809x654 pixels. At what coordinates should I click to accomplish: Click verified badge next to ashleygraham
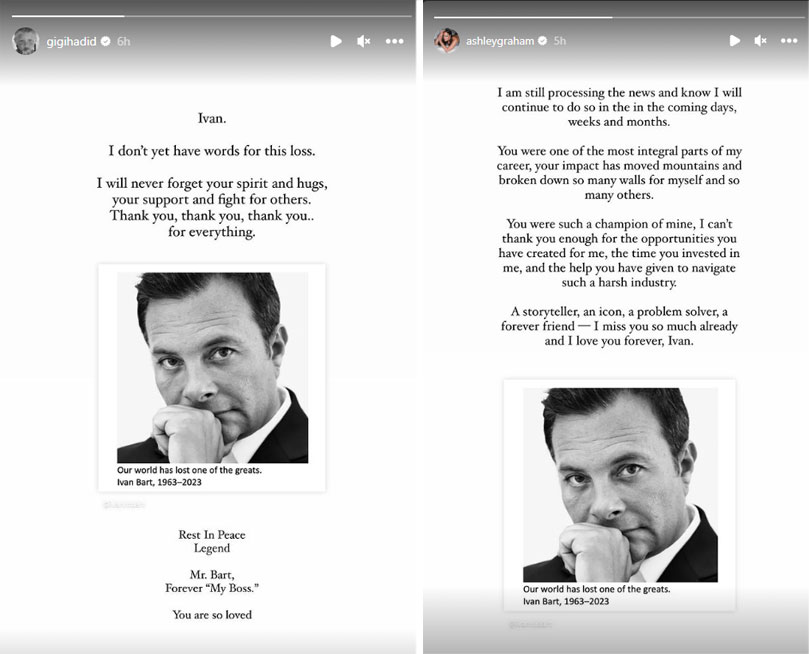(543, 41)
